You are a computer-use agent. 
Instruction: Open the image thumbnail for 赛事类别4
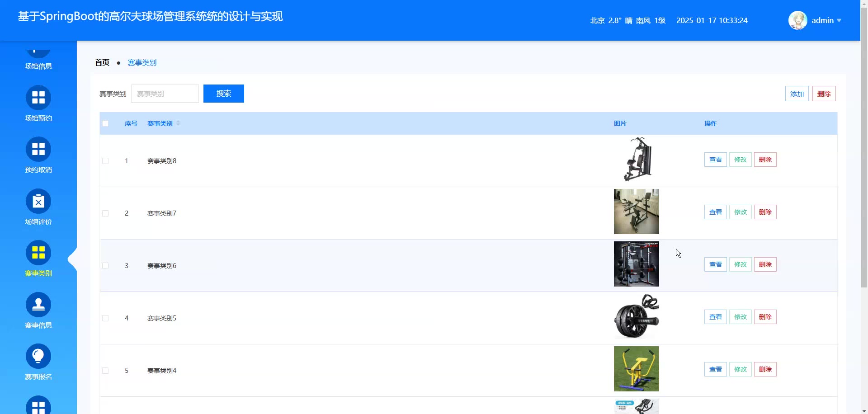pos(637,369)
